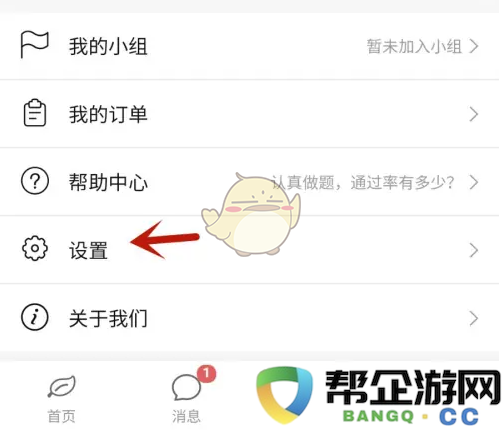Tap the question mark help icon
The height and width of the screenshot is (430, 503).
(x=35, y=181)
